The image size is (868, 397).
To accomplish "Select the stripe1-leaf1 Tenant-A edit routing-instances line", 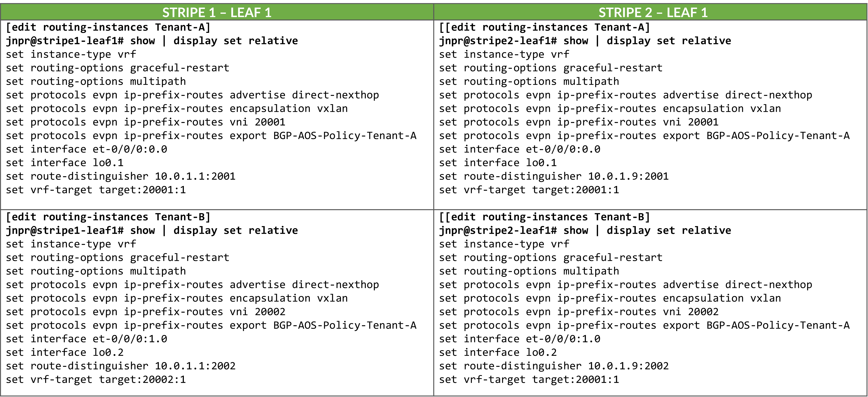I will pyautogui.click(x=108, y=27).
